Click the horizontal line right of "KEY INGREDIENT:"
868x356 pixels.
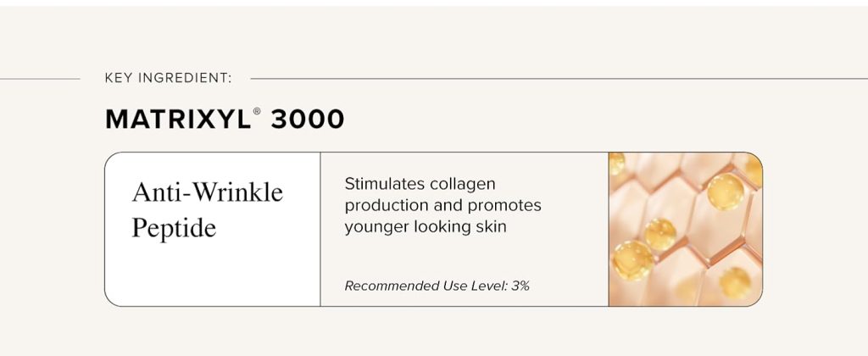(x=551, y=79)
